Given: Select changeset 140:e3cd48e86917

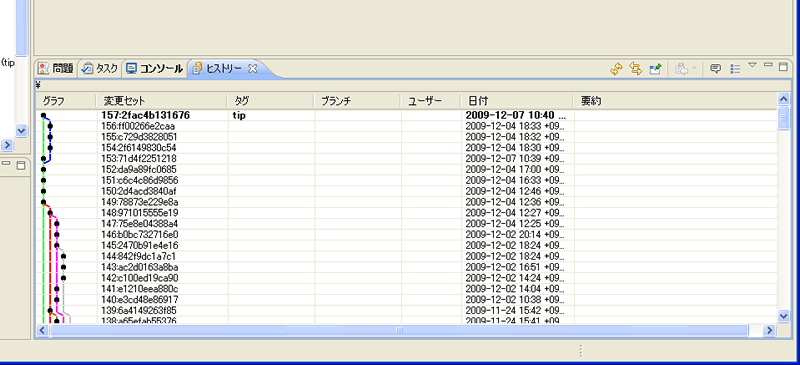Looking at the screenshot, I should point(139,299).
